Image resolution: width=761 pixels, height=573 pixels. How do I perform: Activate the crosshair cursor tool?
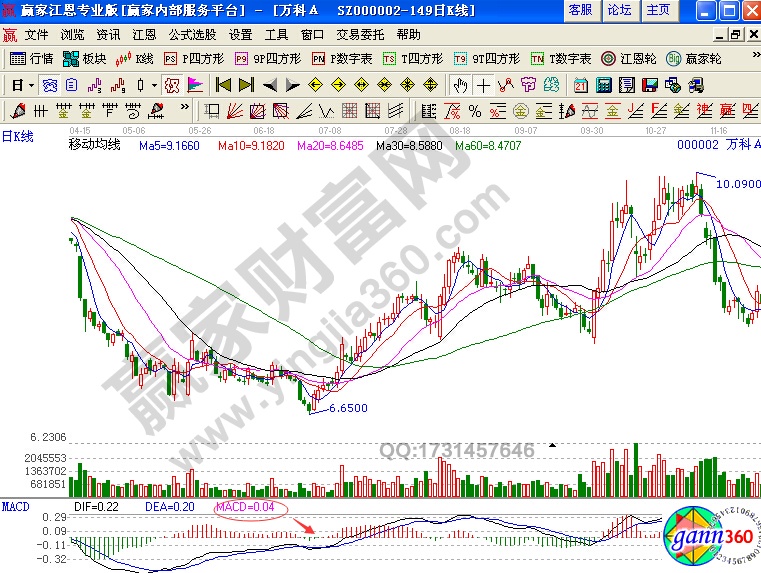point(483,84)
